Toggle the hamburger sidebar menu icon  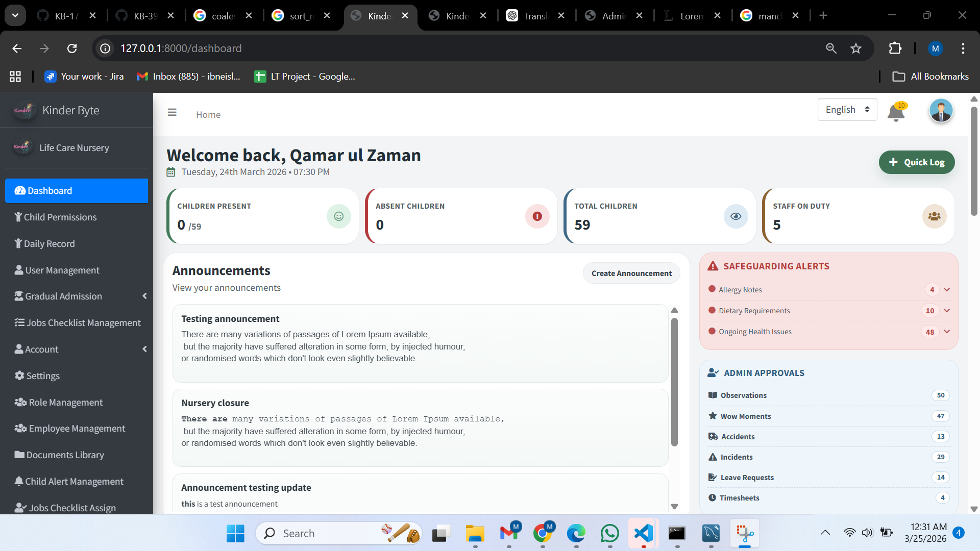[172, 112]
